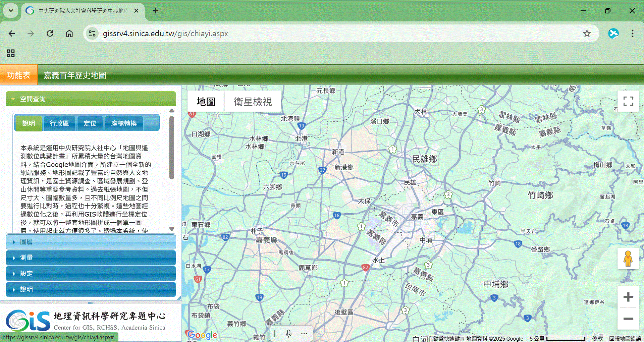Open the three-dots options in floating bar
644x342 pixels.
pos(304,334)
